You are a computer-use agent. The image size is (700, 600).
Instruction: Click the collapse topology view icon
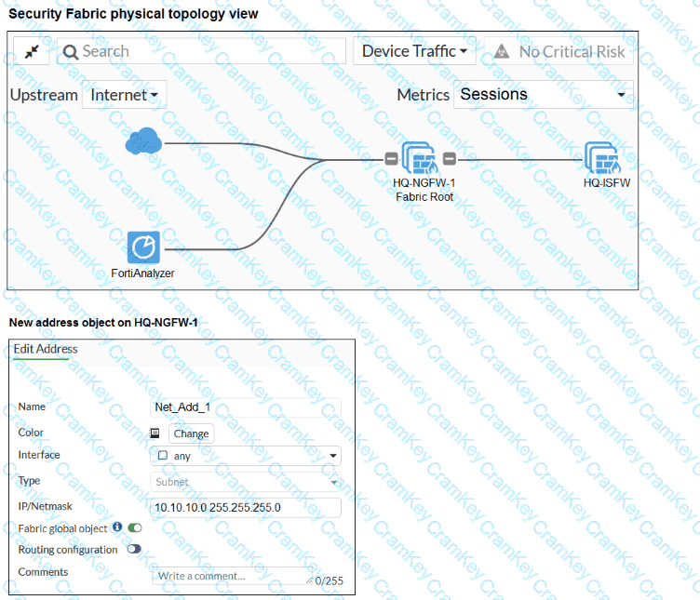point(31,52)
